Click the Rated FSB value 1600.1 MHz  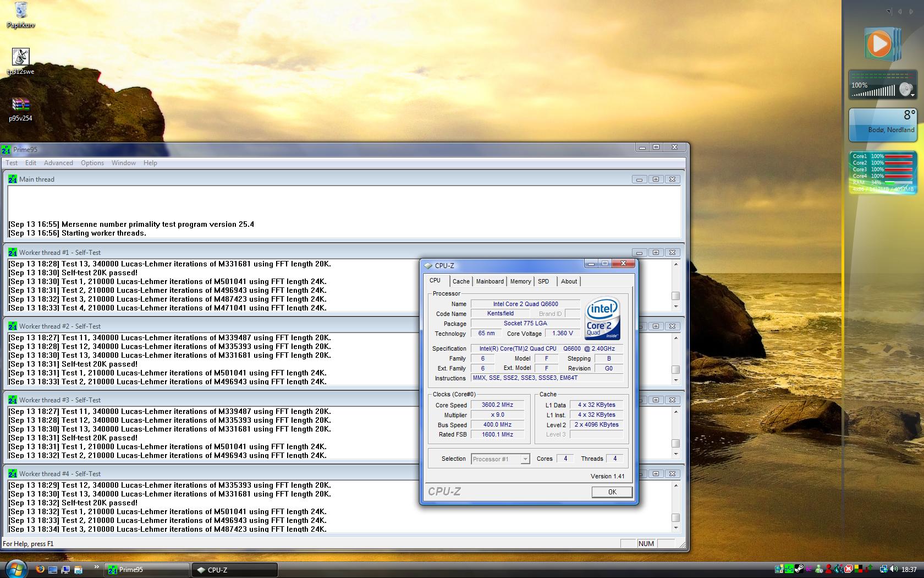(497, 435)
